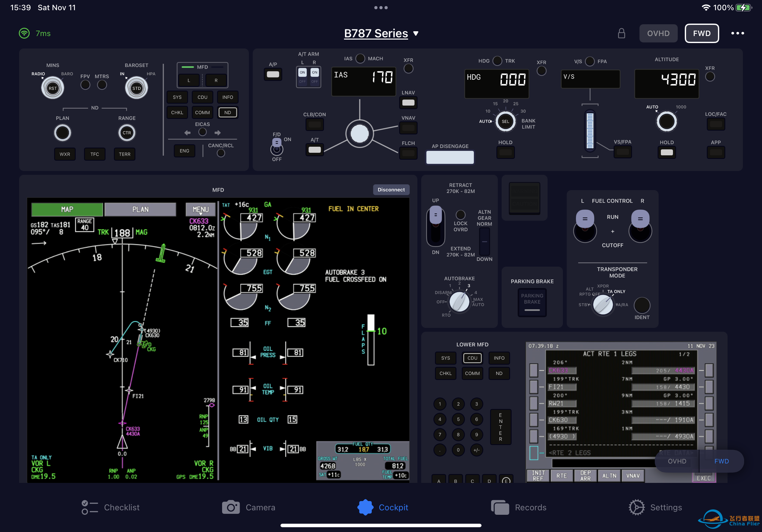This screenshot has height=532, width=762.
Task: Open ND RANGE 40 selector
Action: coord(85,225)
